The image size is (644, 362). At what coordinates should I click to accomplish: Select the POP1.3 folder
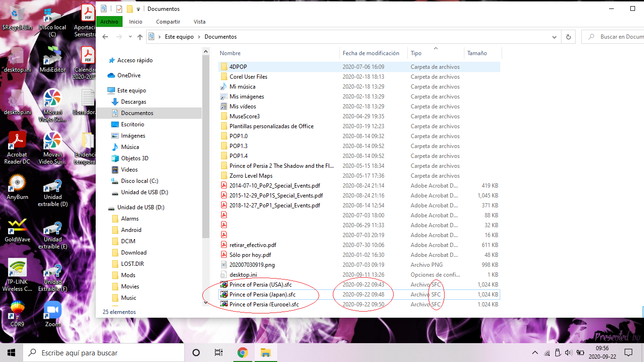tap(359, 146)
